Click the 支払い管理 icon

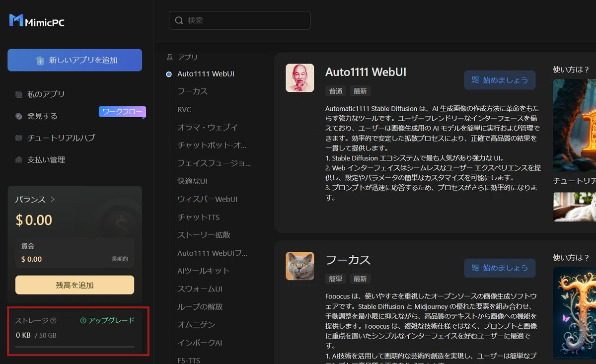point(18,160)
